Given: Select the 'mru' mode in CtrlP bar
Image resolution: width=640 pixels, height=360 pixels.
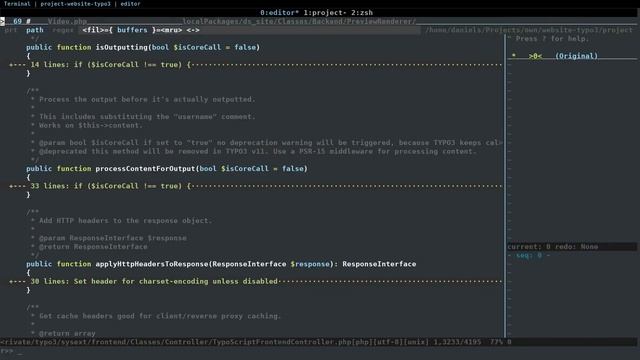Looking at the screenshot, I should (x=171, y=30).
